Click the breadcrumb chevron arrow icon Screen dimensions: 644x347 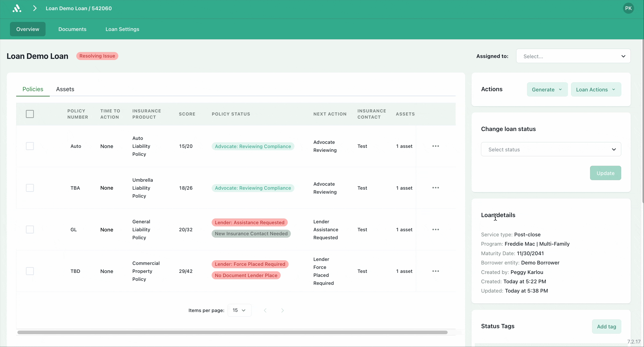35,8
